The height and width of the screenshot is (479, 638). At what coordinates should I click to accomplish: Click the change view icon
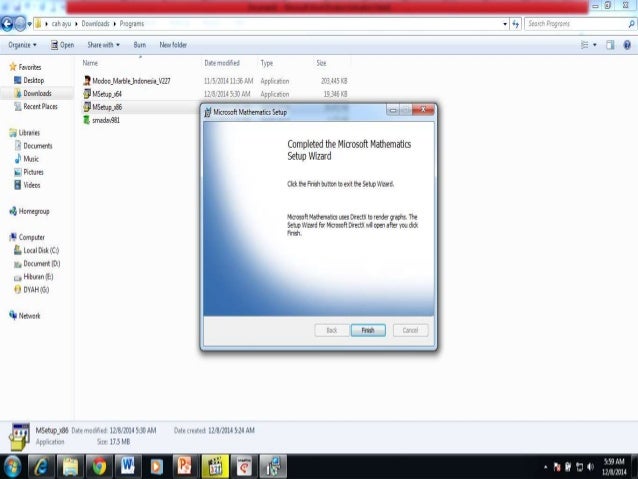pyautogui.click(x=584, y=45)
